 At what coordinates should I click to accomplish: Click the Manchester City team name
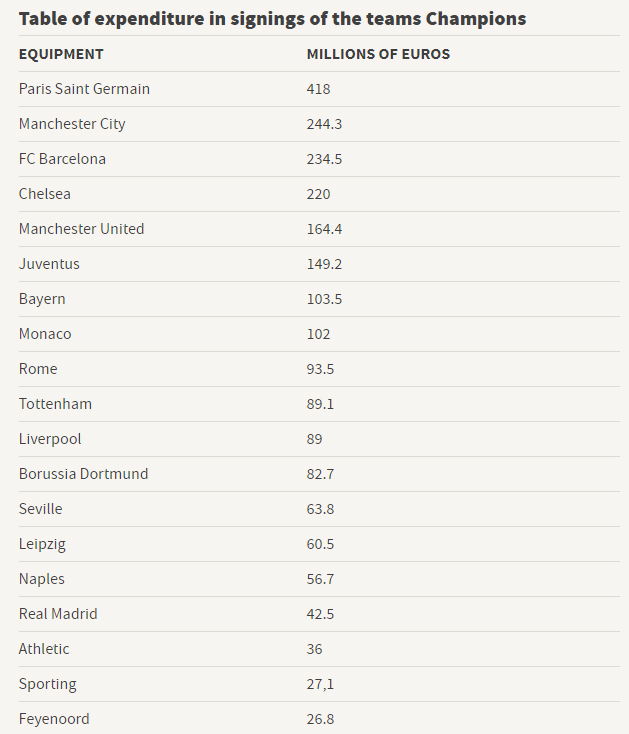pyautogui.click(x=72, y=124)
